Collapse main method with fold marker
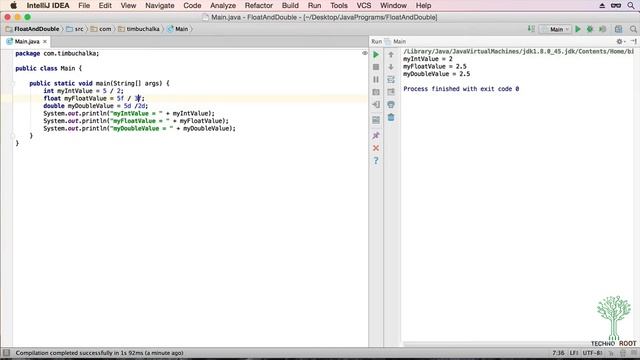Viewport: 640px width, 360px height. pyautogui.click(x=13, y=83)
